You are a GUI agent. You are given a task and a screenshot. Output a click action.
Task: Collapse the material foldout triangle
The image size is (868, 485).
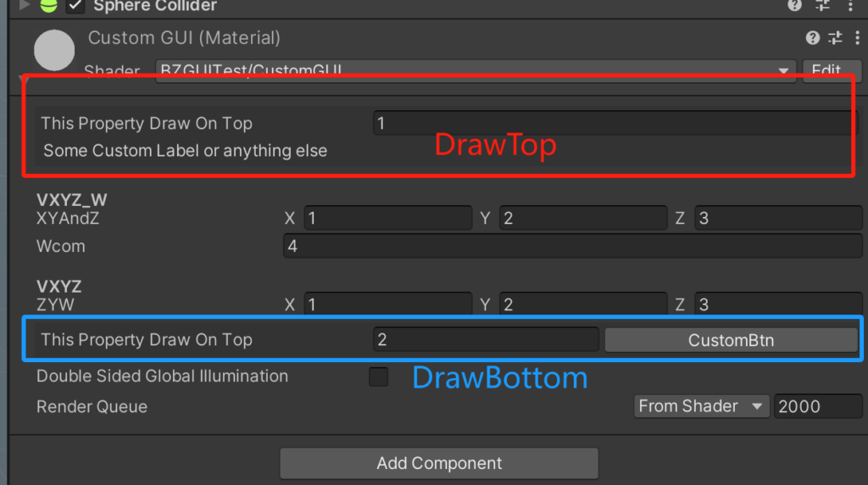click(x=24, y=76)
